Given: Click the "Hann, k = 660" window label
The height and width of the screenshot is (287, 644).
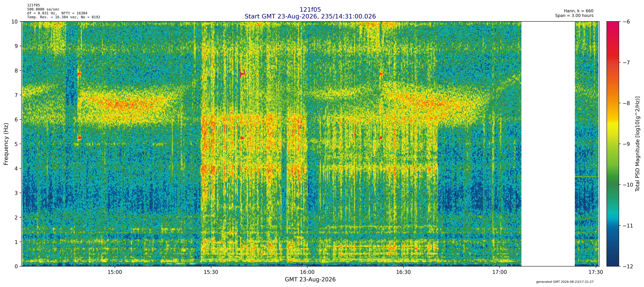Looking at the screenshot, I should 579,11.
